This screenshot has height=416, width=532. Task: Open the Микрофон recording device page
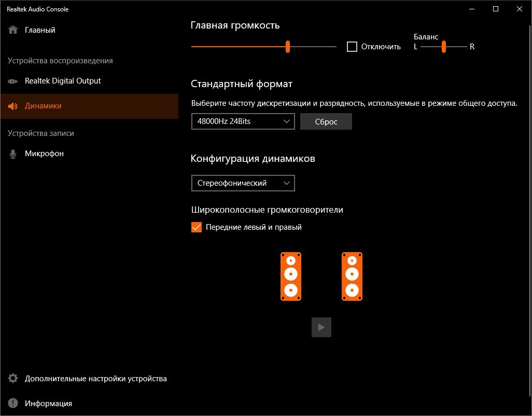(44, 154)
